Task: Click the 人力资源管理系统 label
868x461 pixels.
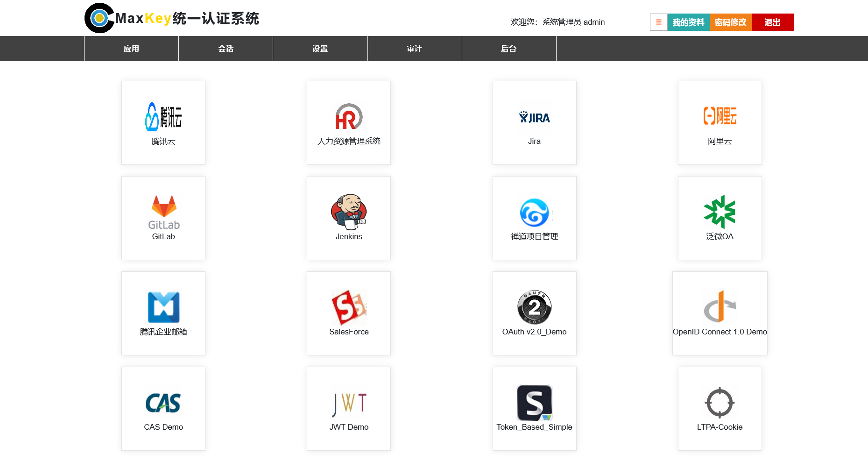Action: coord(349,141)
